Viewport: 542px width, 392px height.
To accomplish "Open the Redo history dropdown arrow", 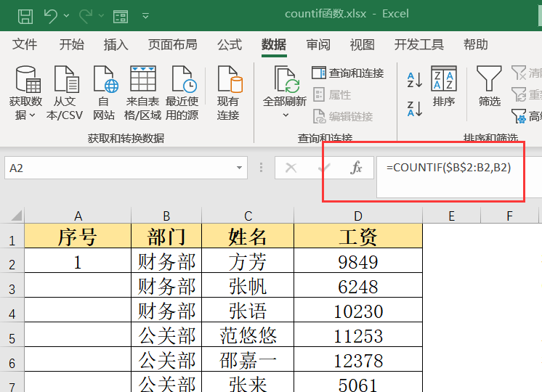I will [x=101, y=16].
